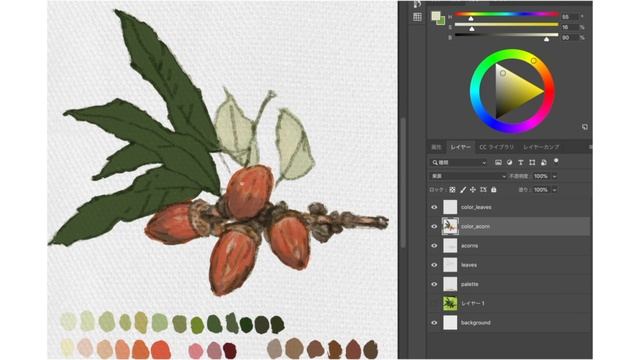This screenshot has height=360, width=640.
Task: Switch to the CC ライブラリ tab
Action: [496, 147]
